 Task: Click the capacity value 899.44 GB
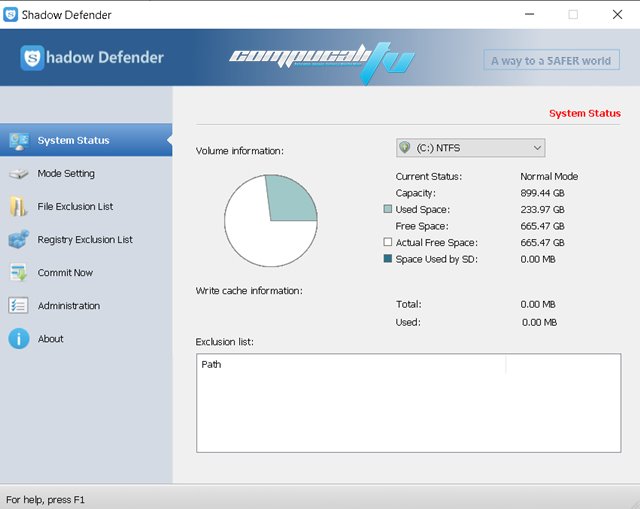pos(542,193)
